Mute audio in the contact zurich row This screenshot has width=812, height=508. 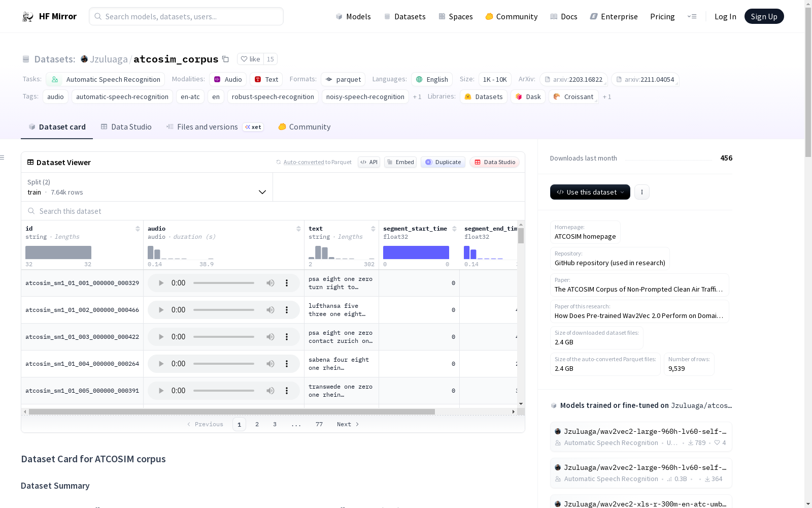tap(270, 337)
